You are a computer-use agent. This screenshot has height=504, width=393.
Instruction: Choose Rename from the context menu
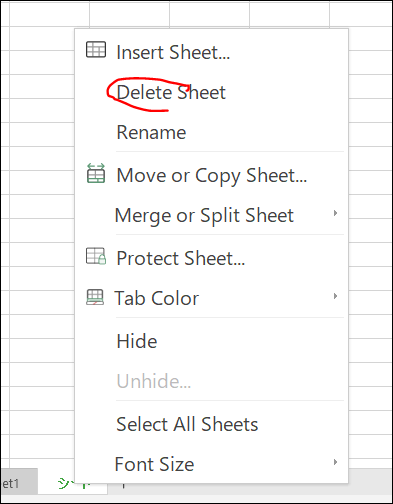[x=212, y=132]
